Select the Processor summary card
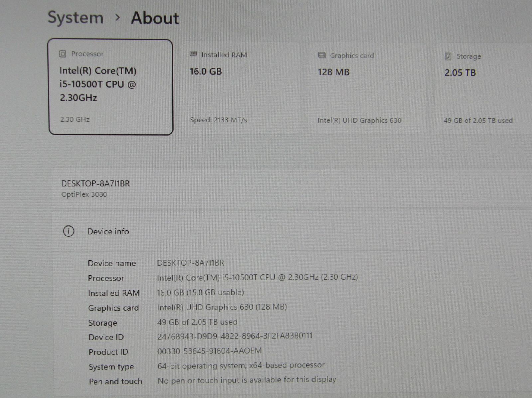This screenshot has width=532, height=398. (x=110, y=87)
